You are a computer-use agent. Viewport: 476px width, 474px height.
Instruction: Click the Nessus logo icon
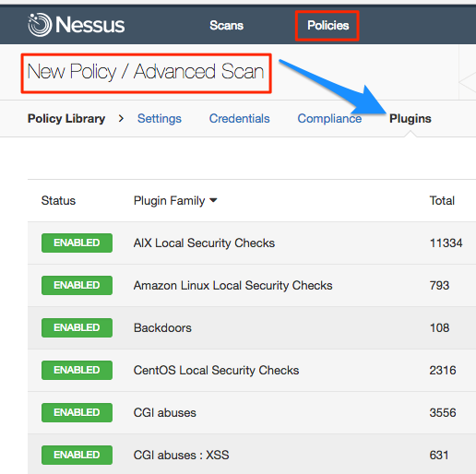tap(40, 25)
